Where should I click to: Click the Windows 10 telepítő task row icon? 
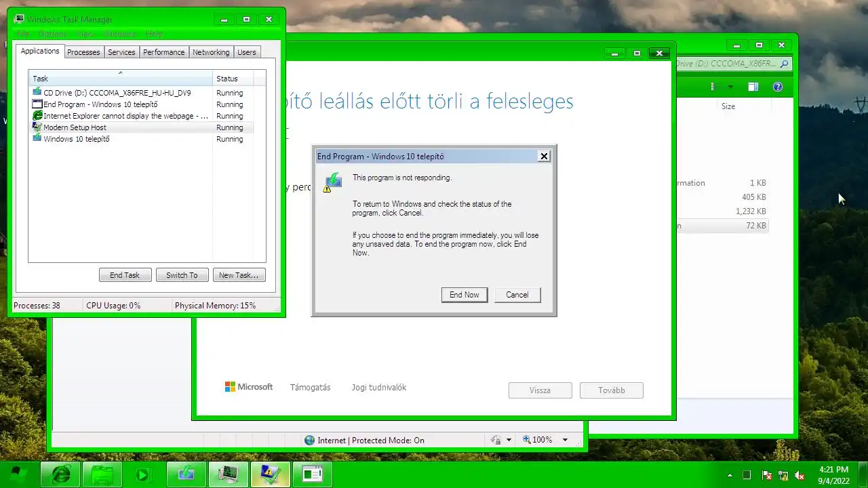pyautogui.click(x=37, y=139)
